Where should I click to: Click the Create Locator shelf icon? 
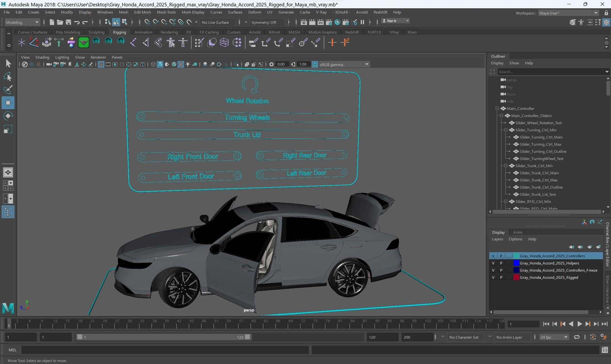pyautogui.click(x=22, y=42)
